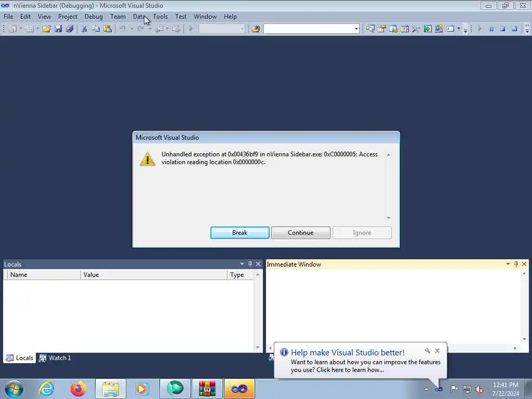532x399 pixels.
Task: Click the Navigate Backward icon
Action: pyautogui.click(x=159, y=29)
